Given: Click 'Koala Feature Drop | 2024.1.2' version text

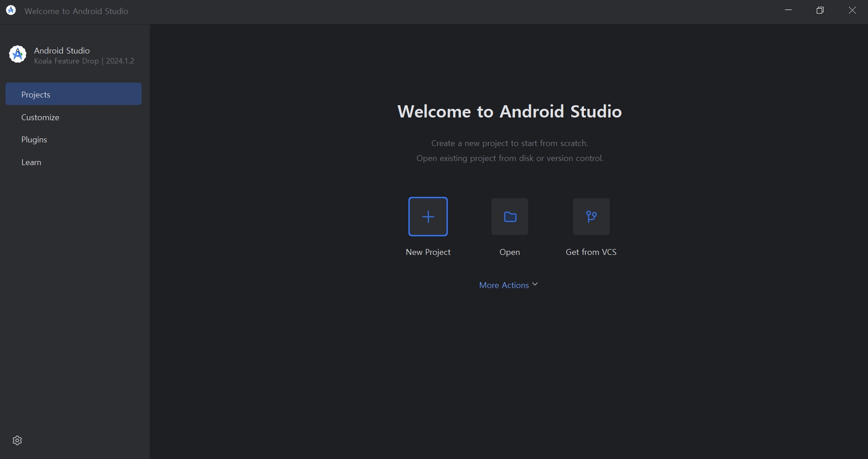Looking at the screenshot, I should pyautogui.click(x=84, y=61).
